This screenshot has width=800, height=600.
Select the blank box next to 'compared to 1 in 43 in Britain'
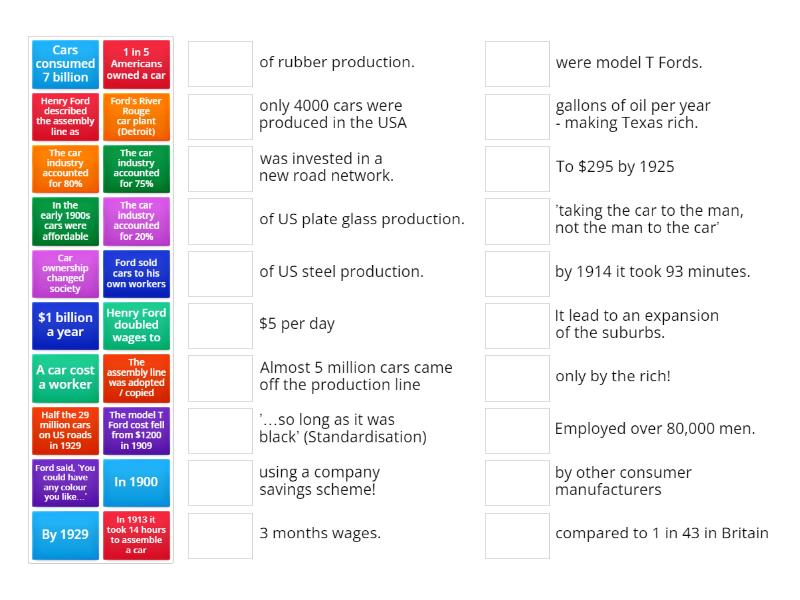pos(517,535)
